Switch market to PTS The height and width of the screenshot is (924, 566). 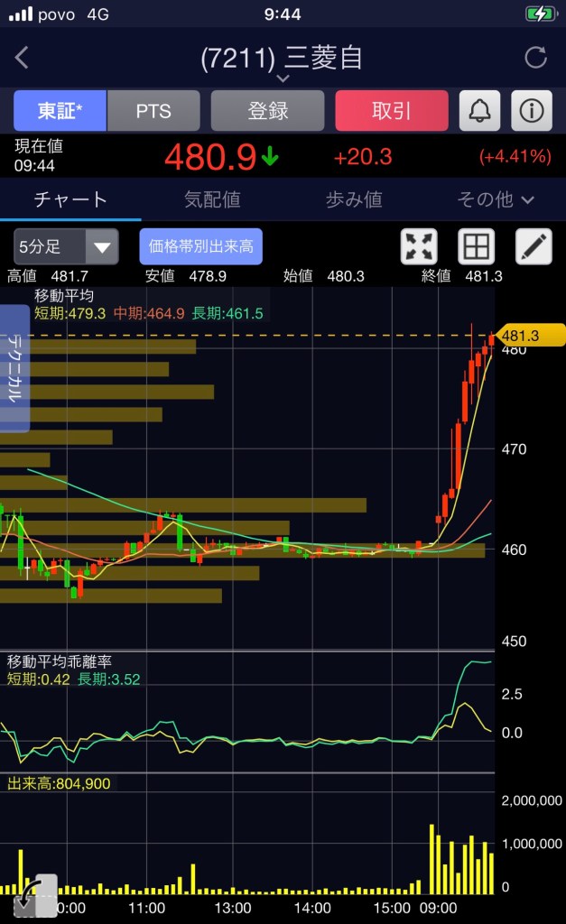point(153,111)
